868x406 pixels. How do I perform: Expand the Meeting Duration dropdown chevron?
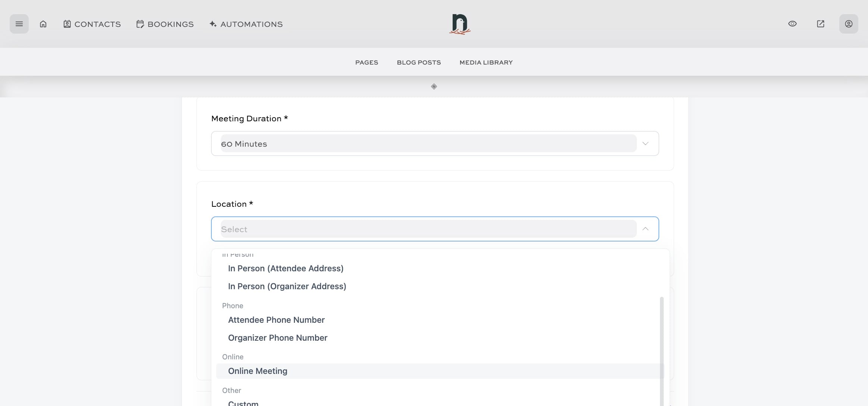coord(645,144)
